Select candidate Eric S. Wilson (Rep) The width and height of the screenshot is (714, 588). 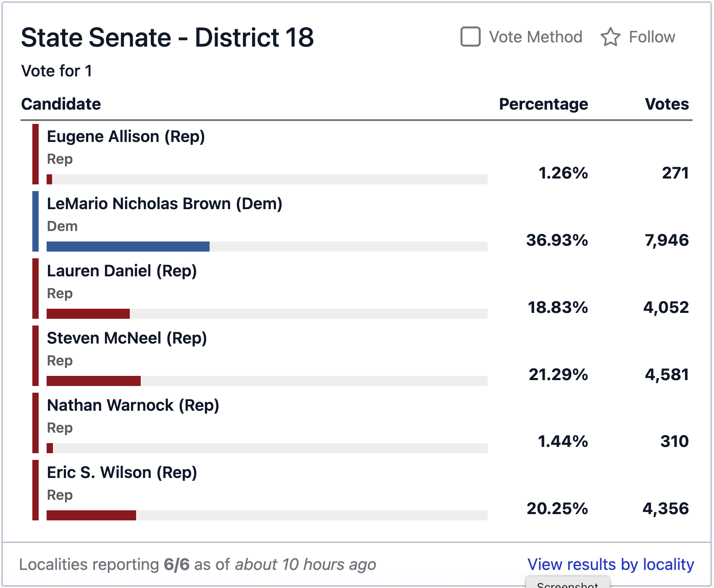point(122,472)
